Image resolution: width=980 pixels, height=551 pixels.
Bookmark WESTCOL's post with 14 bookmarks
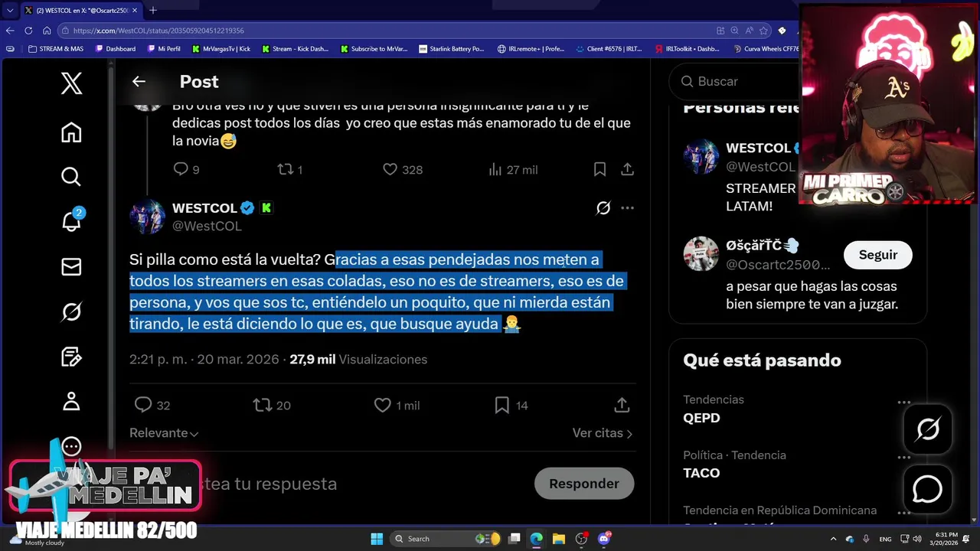[511, 405]
